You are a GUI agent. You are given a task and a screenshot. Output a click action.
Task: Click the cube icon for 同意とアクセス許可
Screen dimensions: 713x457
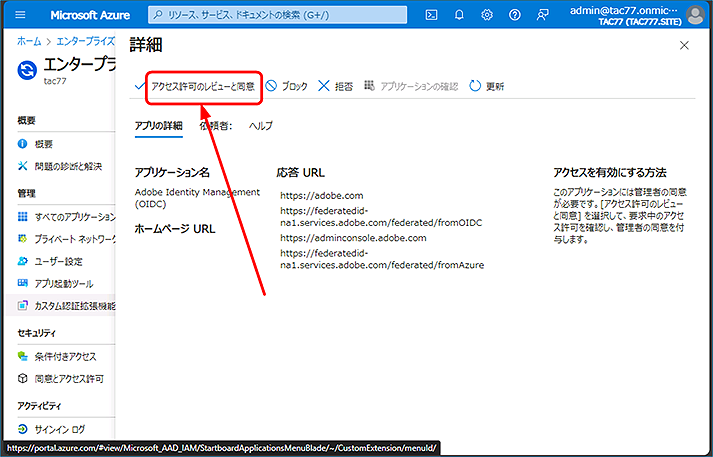pos(22,378)
